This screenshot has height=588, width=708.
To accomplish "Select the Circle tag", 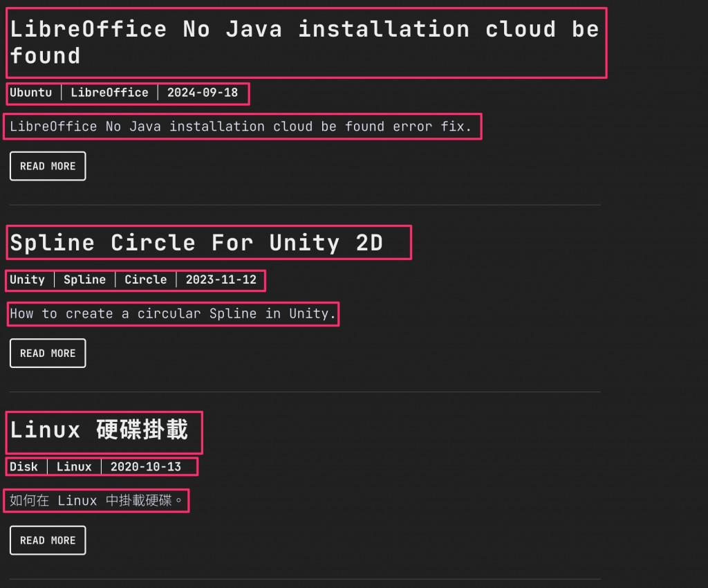I will [x=145, y=279].
